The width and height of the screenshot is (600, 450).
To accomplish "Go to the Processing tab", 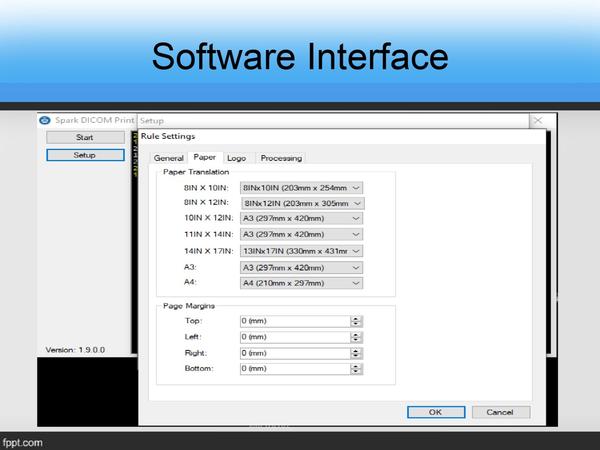I will point(280,158).
